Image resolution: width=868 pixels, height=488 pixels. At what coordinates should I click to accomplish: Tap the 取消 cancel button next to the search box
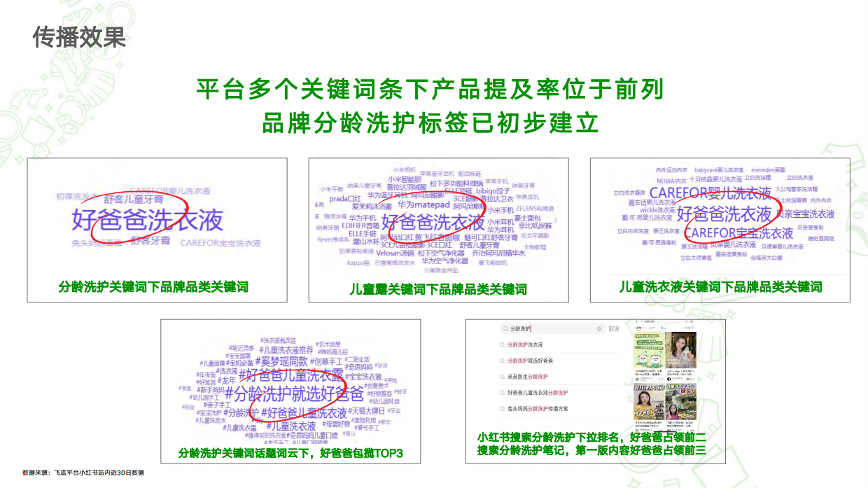[x=614, y=328]
